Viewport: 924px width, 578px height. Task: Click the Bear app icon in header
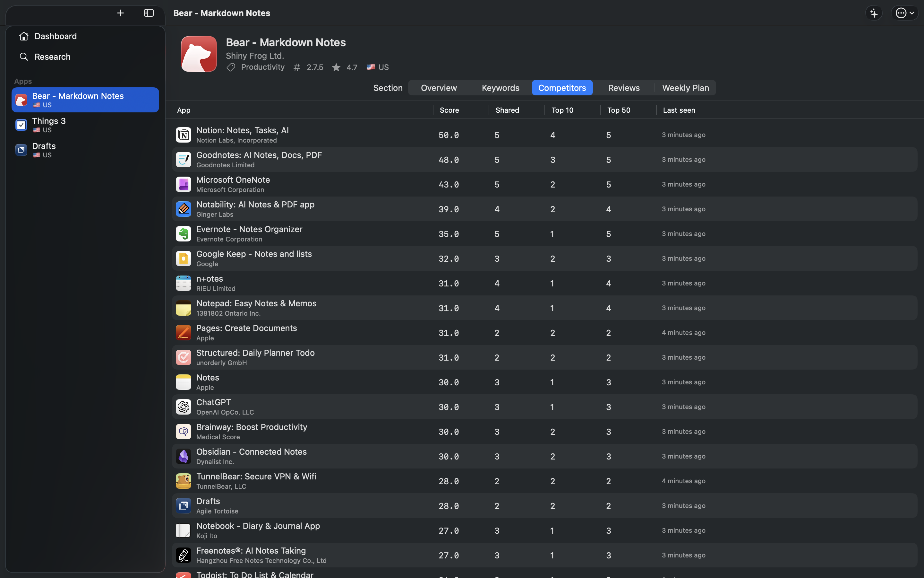[x=199, y=54]
